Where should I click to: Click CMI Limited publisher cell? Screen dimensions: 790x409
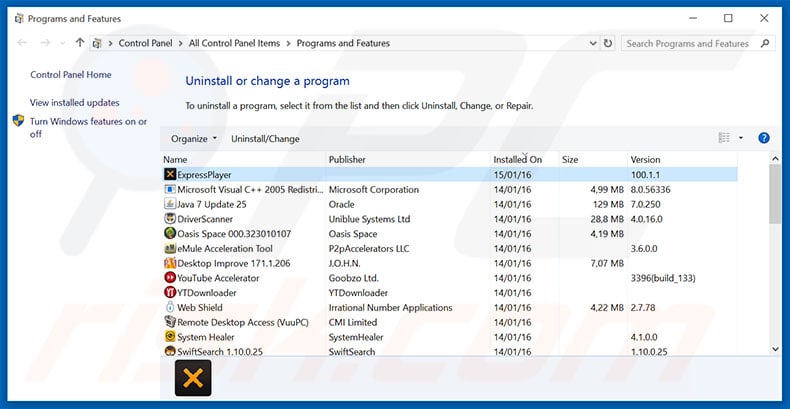point(353,322)
